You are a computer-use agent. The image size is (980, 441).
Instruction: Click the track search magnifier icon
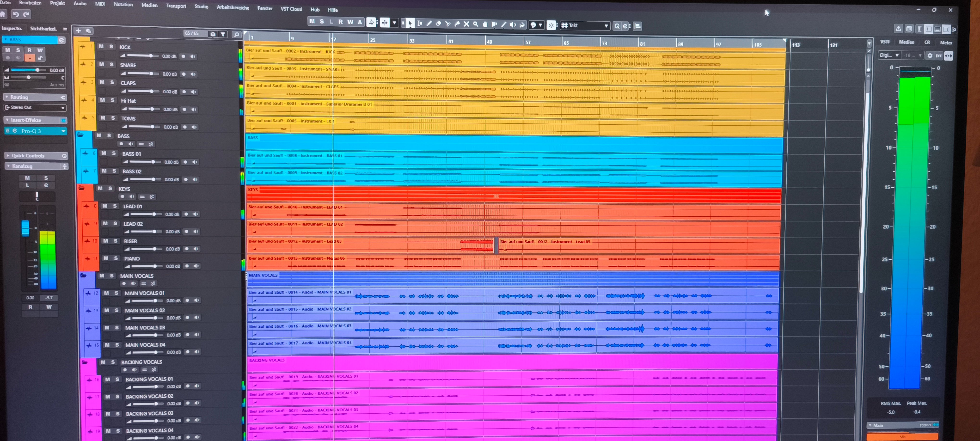[x=236, y=35]
